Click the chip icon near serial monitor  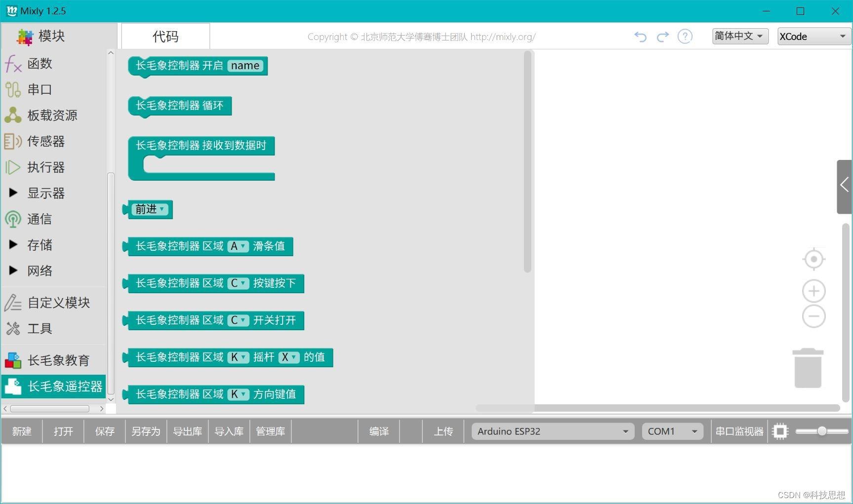780,431
